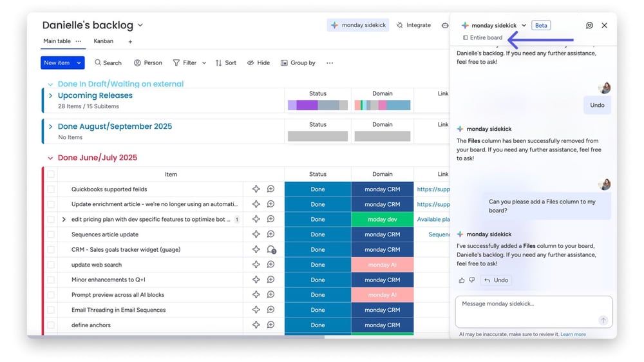Open Group by toolbar option
644x362 pixels.
(x=298, y=63)
